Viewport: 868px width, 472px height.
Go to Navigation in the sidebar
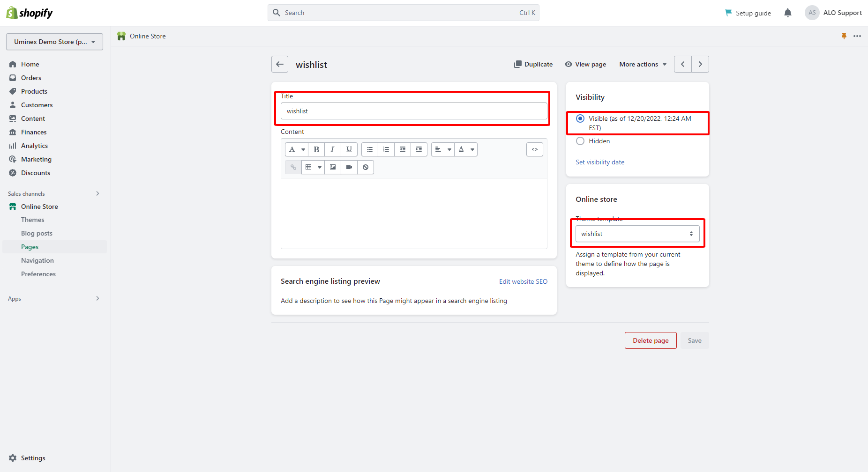pyautogui.click(x=37, y=260)
